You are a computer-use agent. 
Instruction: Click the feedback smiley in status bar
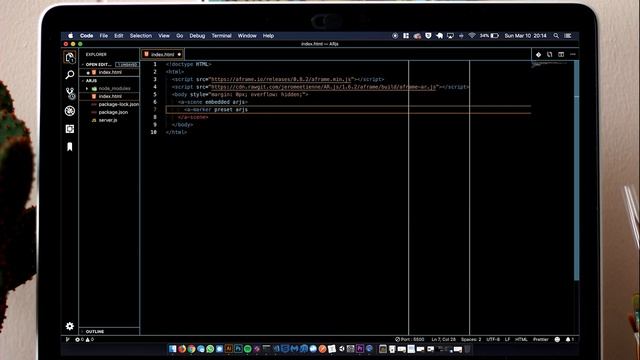557,339
